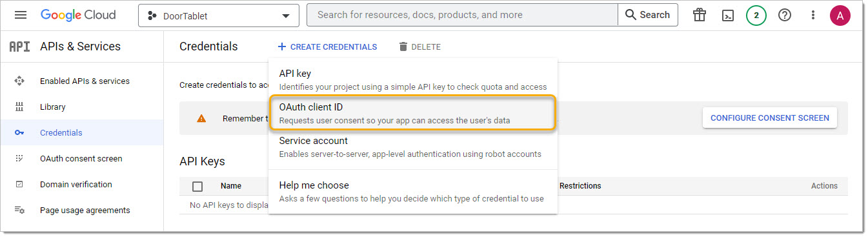Click the Create Credentials button

327,46
